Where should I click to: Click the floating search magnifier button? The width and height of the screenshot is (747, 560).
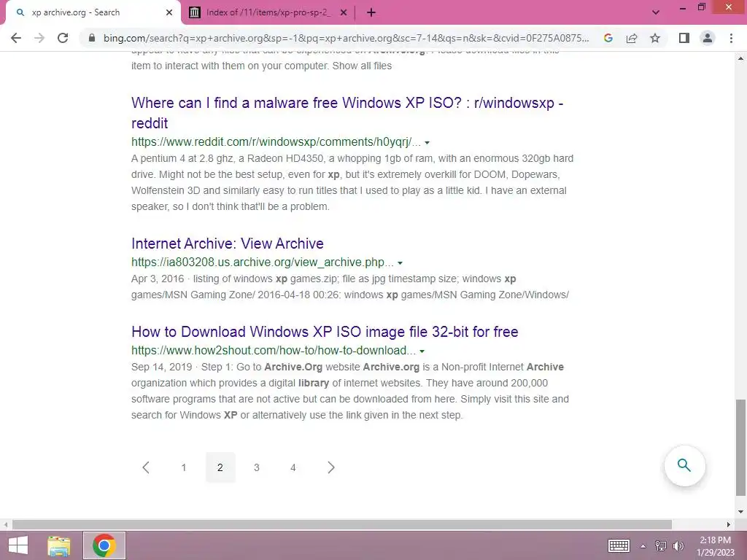pos(684,465)
